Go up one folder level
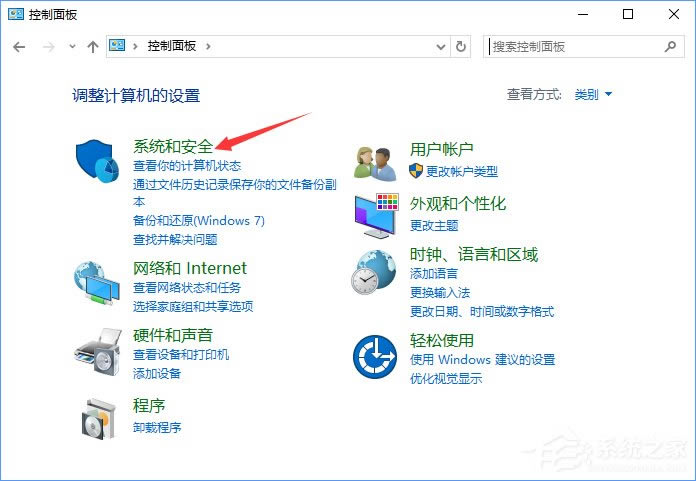The width and height of the screenshot is (696, 481). coord(93,46)
